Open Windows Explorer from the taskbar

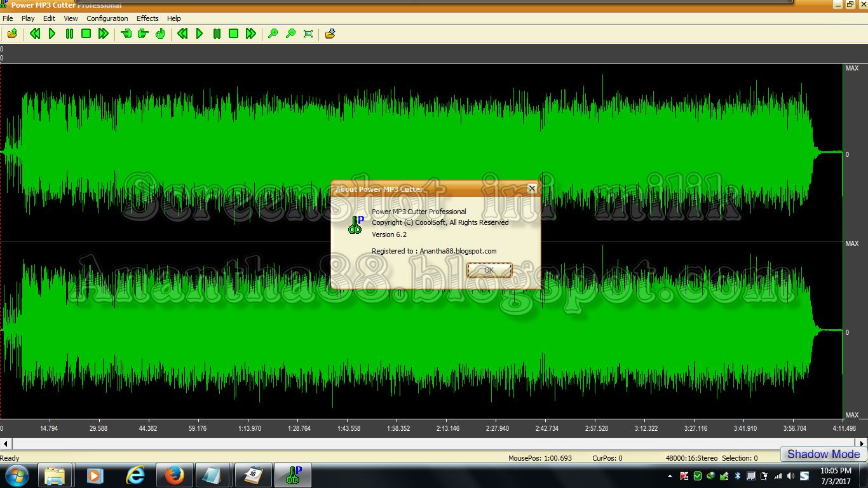tap(55, 475)
